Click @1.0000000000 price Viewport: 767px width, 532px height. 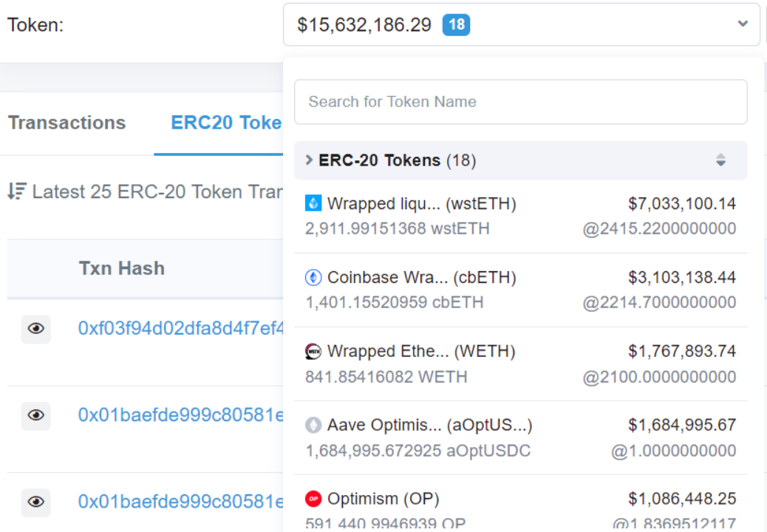pos(674,451)
